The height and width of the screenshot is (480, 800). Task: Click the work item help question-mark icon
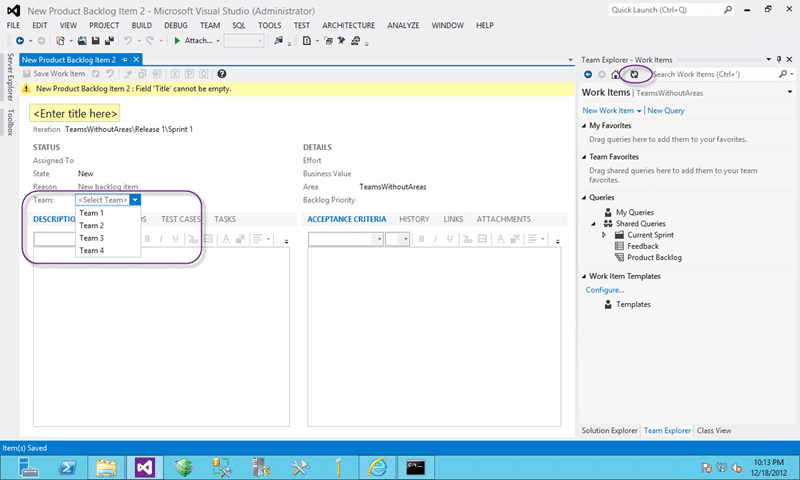click(x=221, y=74)
